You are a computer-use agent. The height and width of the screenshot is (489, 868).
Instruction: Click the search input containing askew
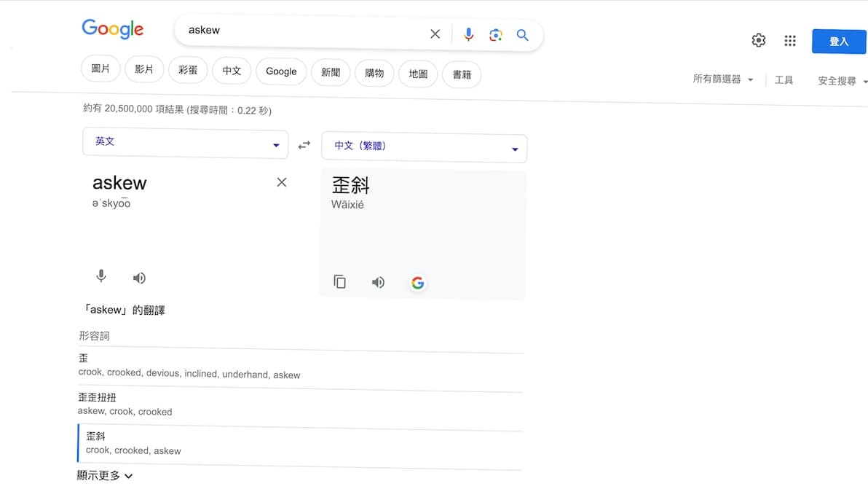[304, 31]
